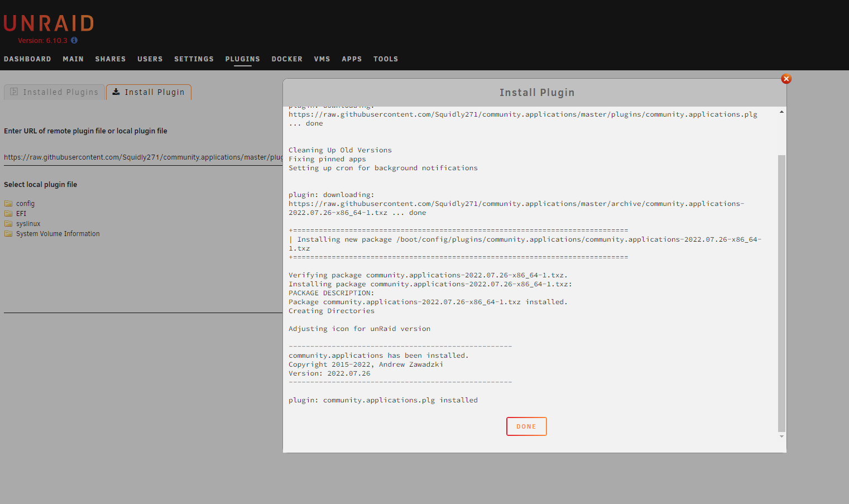849x504 pixels.
Task: Click 'Verifying package' log line
Action: click(x=428, y=275)
